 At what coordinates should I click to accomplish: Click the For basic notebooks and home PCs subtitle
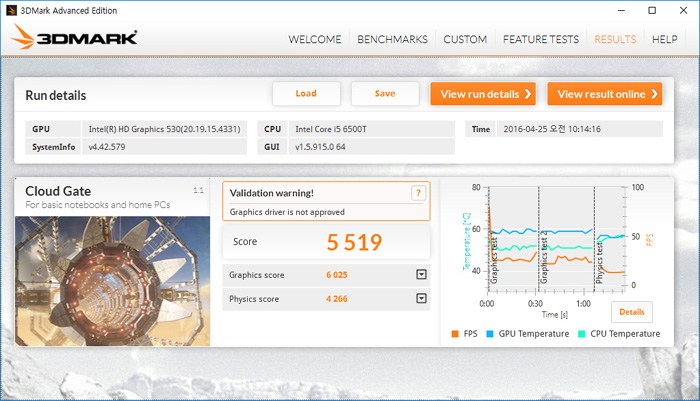(98, 205)
